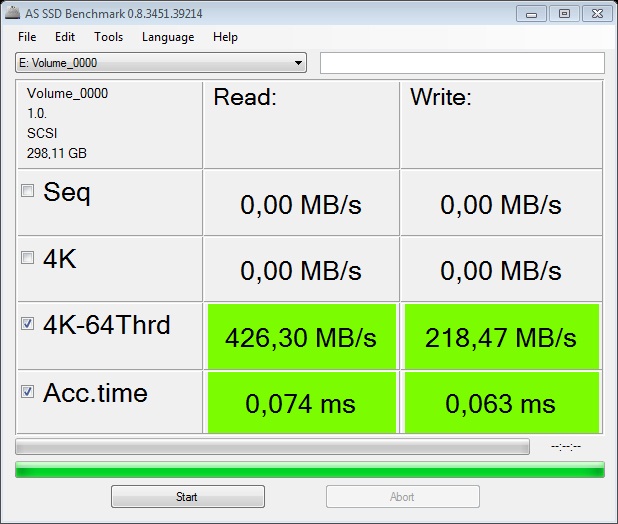This screenshot has height=524, width=618.
Task: Select the 0,074 ms read access time
Action: (302, 403)
